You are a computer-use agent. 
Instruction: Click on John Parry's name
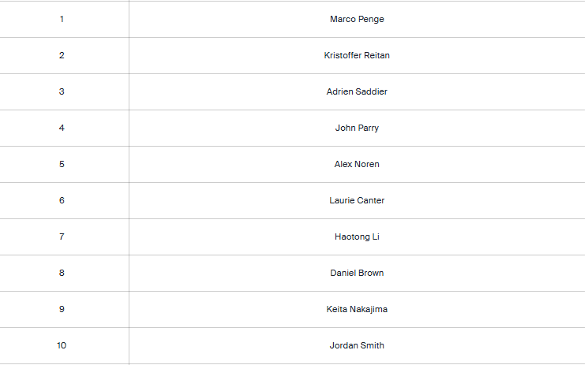pyautogui.click(x=357, y=128)
